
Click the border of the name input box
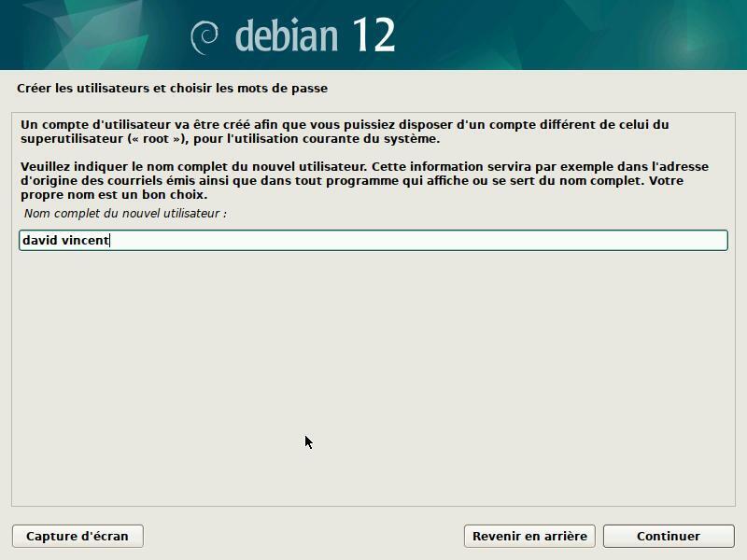373,230
